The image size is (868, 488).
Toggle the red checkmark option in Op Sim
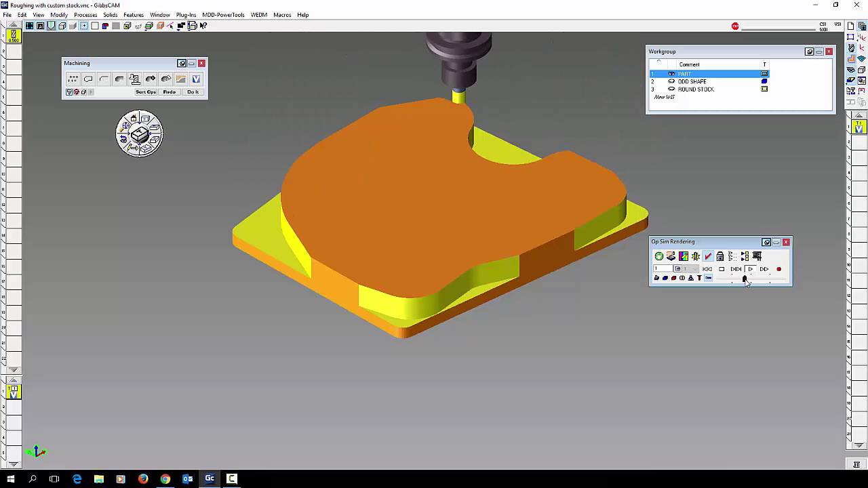pos(708,256)
